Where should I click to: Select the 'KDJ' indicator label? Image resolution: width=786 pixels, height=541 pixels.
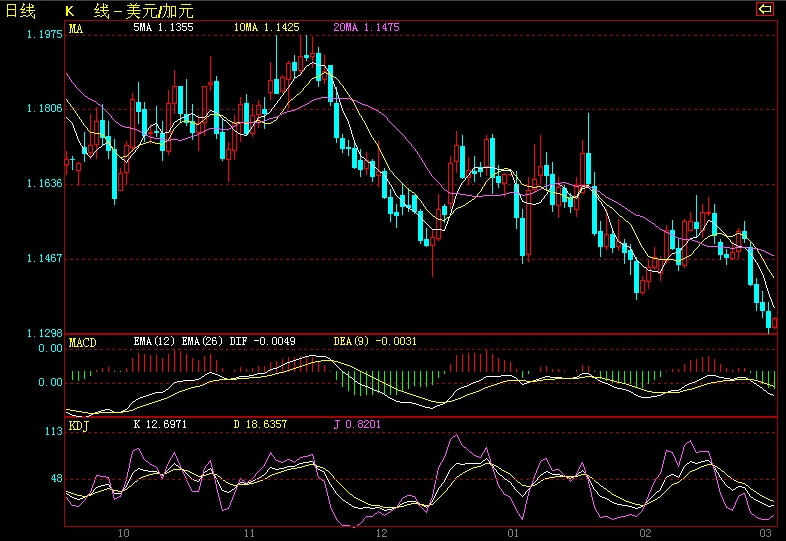[x=79, y=426]
